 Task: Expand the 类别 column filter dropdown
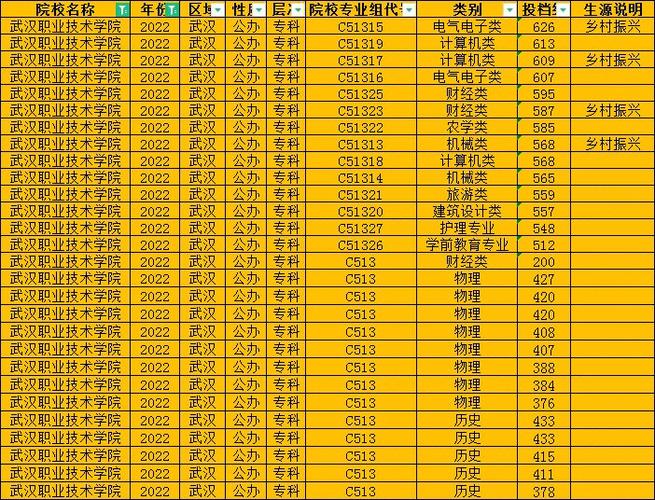pos(510,10)
